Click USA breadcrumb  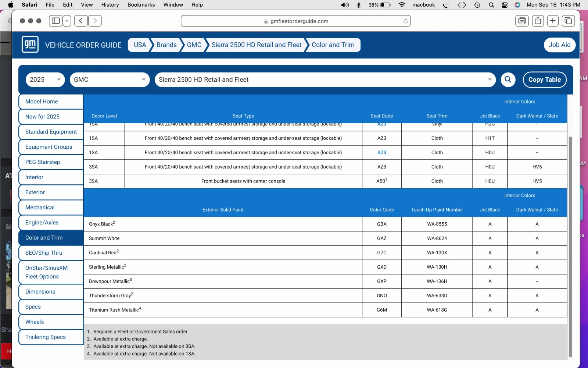140,45
